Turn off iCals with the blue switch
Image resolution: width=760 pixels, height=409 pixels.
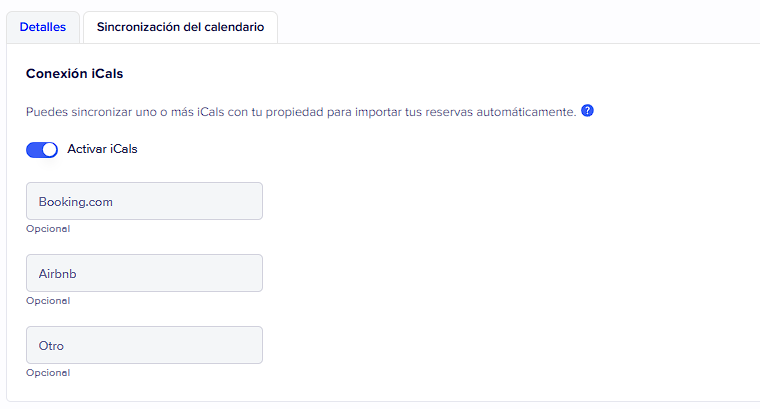coord(42,150)
